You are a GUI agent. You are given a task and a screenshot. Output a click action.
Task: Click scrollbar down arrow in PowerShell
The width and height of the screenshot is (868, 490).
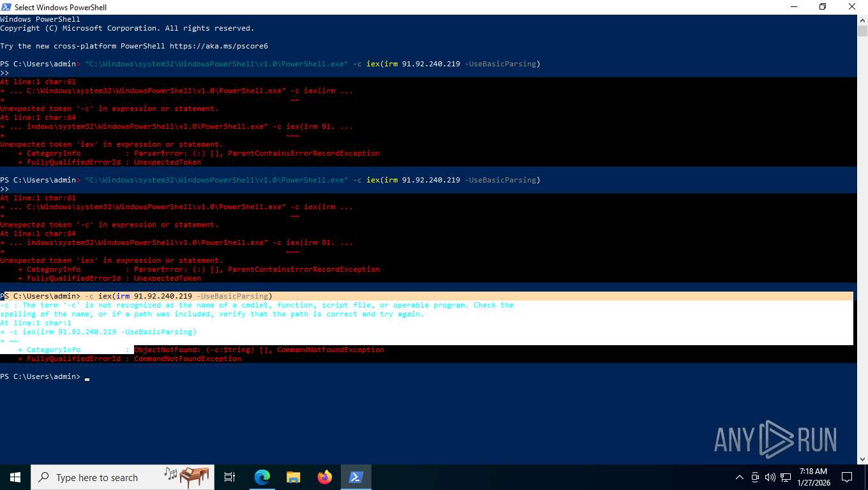click(862, 459)
